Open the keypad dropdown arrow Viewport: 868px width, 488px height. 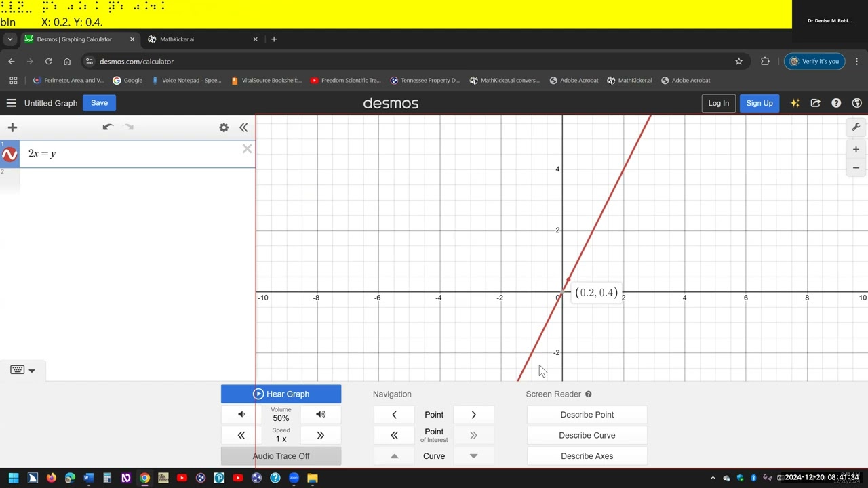pos(32,370)
